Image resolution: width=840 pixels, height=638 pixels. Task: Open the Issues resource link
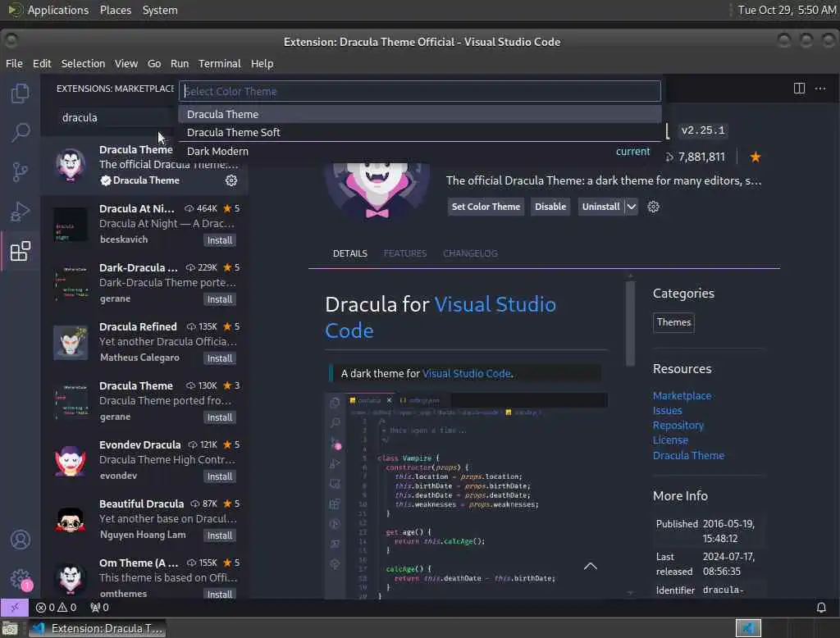click(x=667, y=410)
